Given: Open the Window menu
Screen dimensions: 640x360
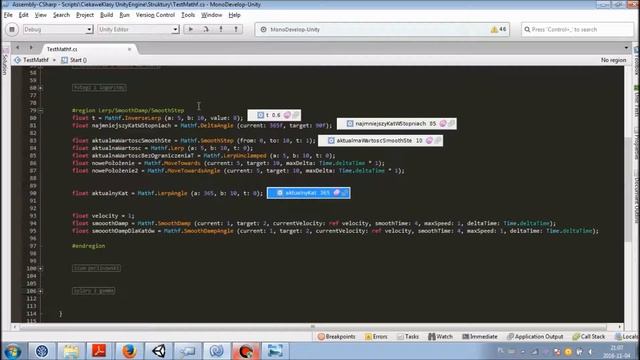Looking at the screenshot, I should tap(211, 15).
